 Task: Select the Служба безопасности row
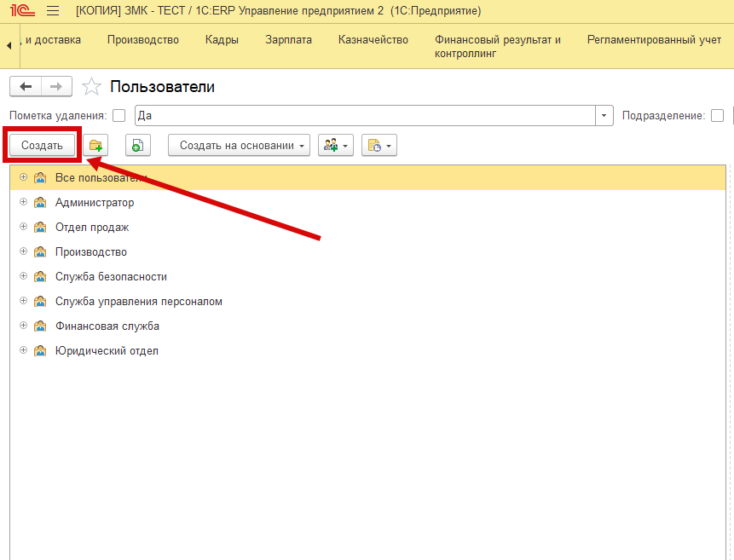[x=367, y=276]
